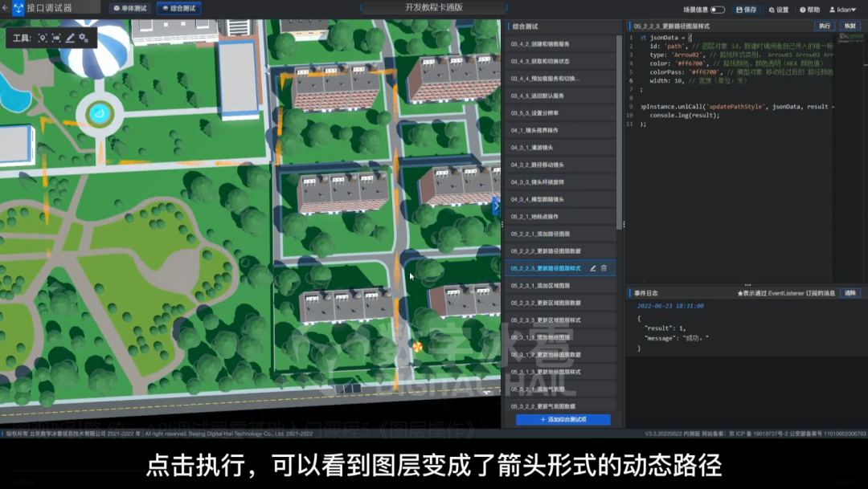Select the 05_2_3_3_更新区域图层样式 item
The image size is (868, 489).
click(x=559, y=320)
